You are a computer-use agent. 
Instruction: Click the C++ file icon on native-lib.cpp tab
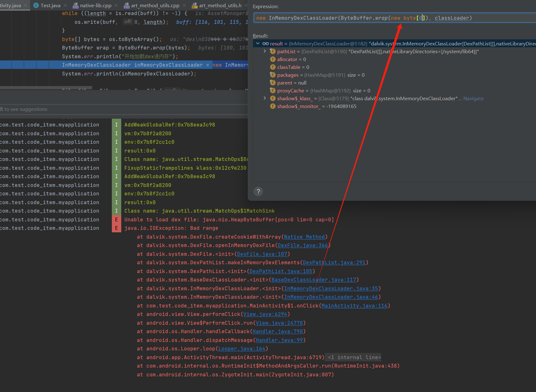point(75,5)
